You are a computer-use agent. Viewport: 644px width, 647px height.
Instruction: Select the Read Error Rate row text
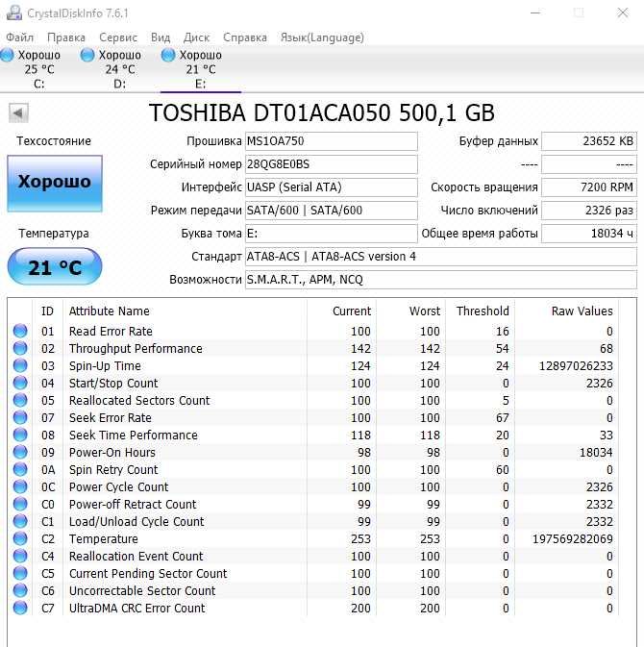pyautogui.click(x=111, y=331)
